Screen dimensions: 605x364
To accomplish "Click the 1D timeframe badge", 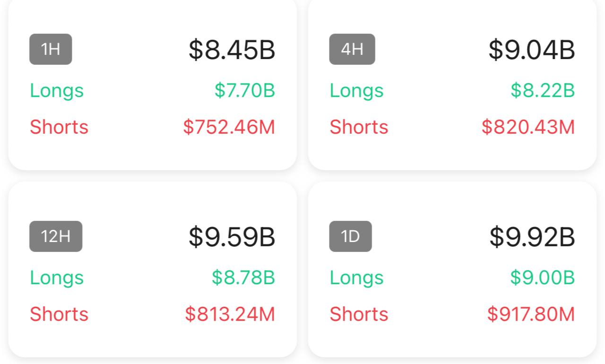I will (350, 236).
